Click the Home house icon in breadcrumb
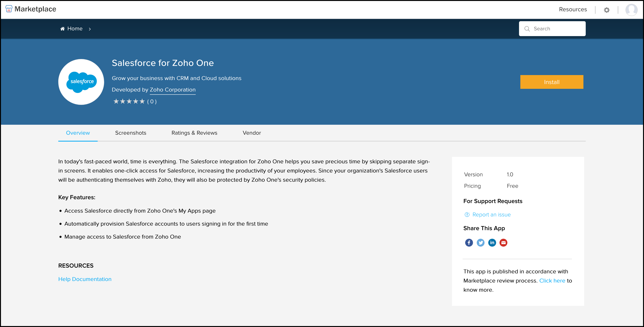 62,29
